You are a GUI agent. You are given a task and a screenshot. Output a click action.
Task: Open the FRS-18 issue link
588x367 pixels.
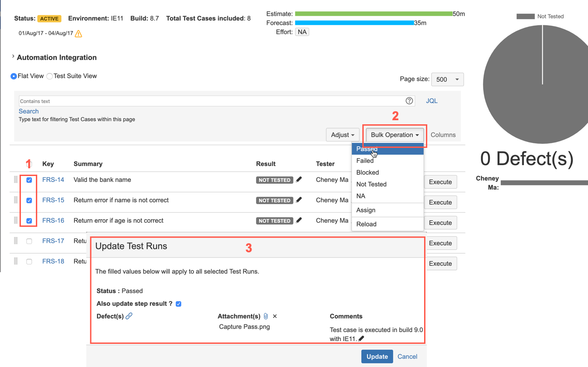click(53, 261)
